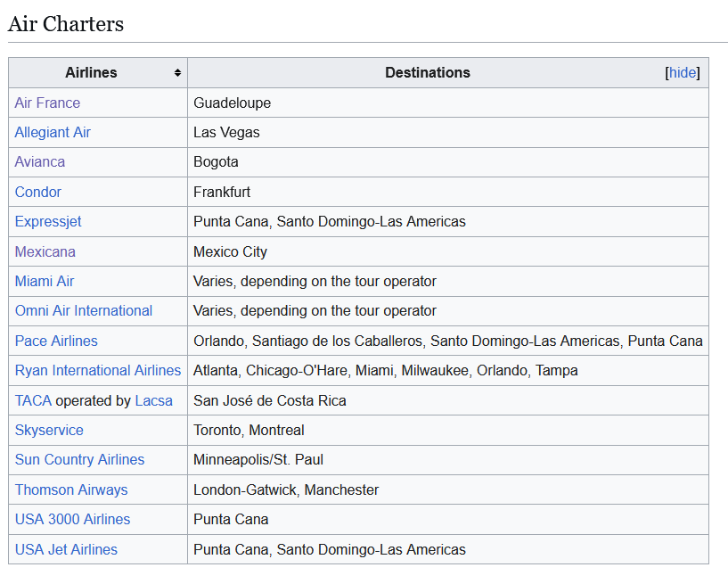Select the Miami Air link
728x584 pixels.
pyautogui.click(x=45, y=281)
